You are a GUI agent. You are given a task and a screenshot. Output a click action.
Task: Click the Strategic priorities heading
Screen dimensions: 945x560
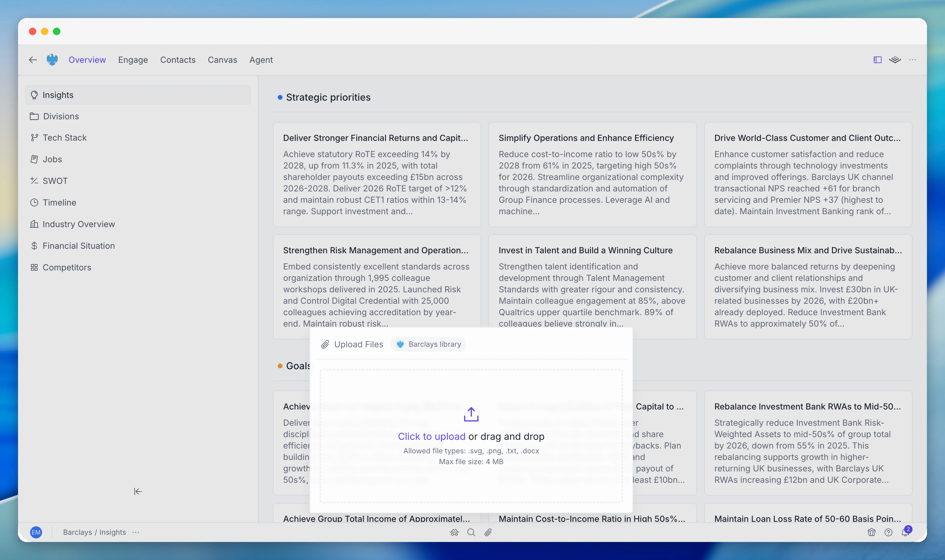pos(328,97)
